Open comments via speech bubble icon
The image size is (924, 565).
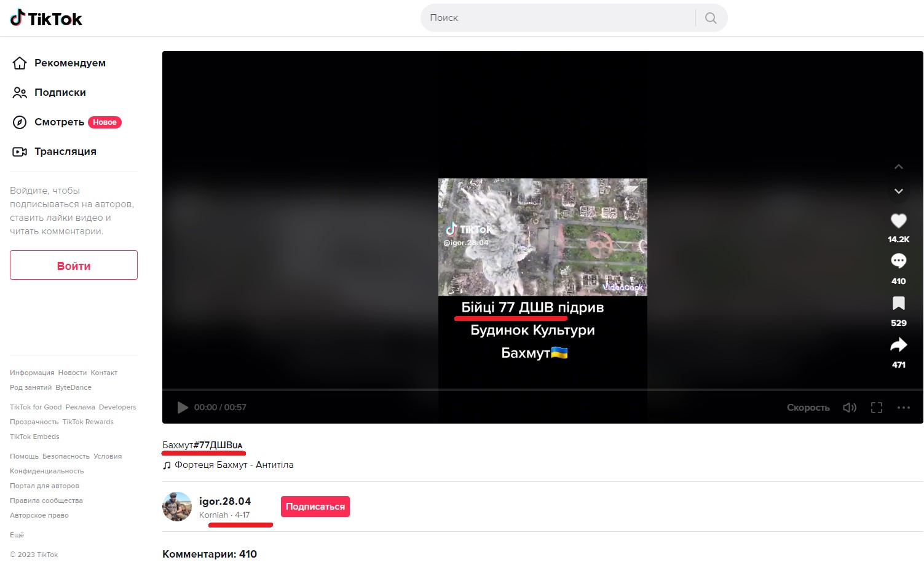898,261
